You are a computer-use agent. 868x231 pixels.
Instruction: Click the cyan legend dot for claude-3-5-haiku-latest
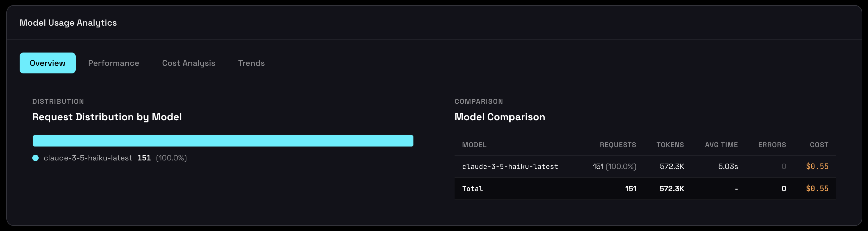click(x=35, y=158)
